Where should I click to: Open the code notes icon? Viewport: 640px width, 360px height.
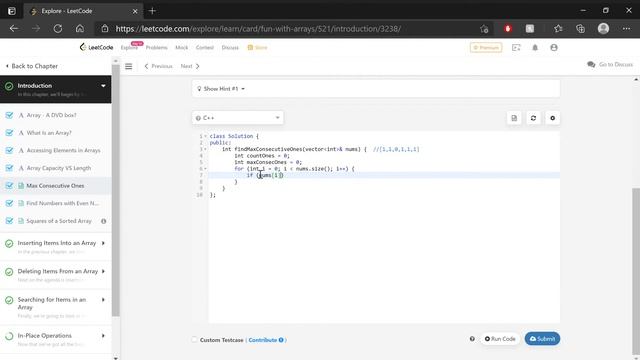[x=514, y=118]
